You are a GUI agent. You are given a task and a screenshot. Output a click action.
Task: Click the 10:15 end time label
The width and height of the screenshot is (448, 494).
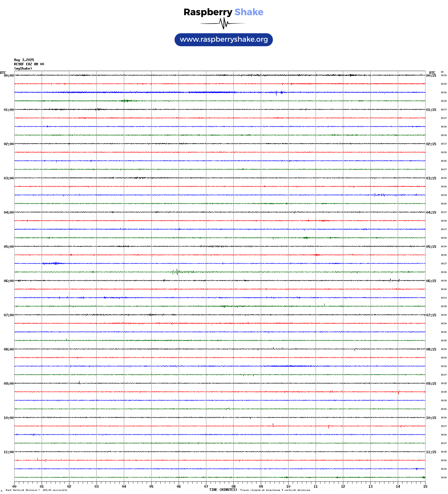431,418
